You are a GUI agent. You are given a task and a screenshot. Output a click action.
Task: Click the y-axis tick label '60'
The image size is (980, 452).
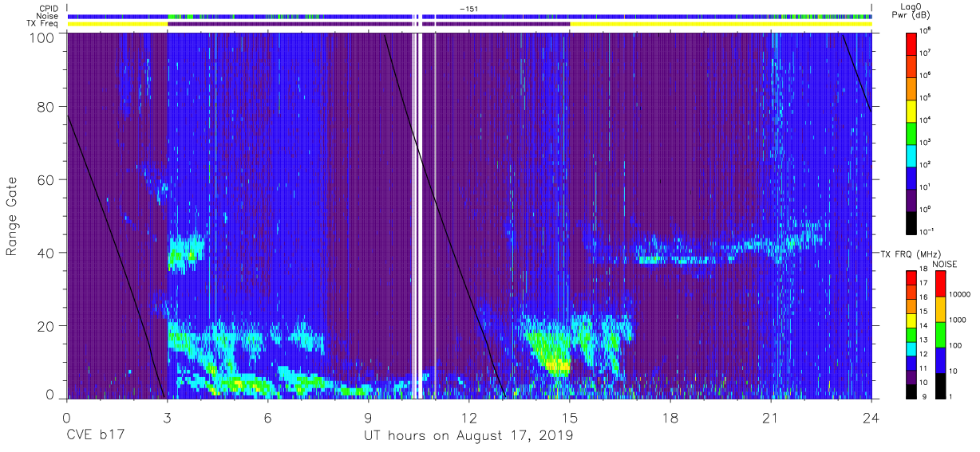click(45, 180)
